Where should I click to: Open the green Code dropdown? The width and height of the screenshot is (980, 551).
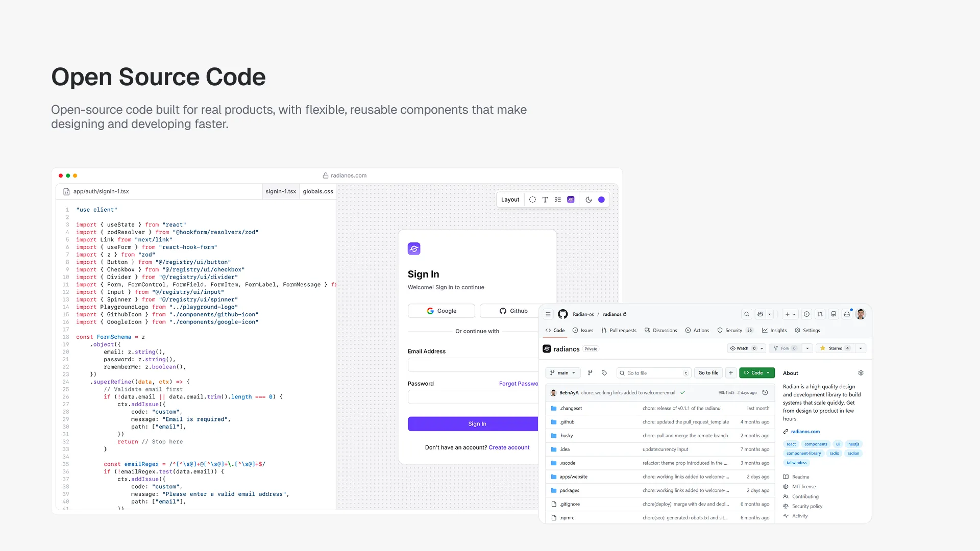click(757, 373)
